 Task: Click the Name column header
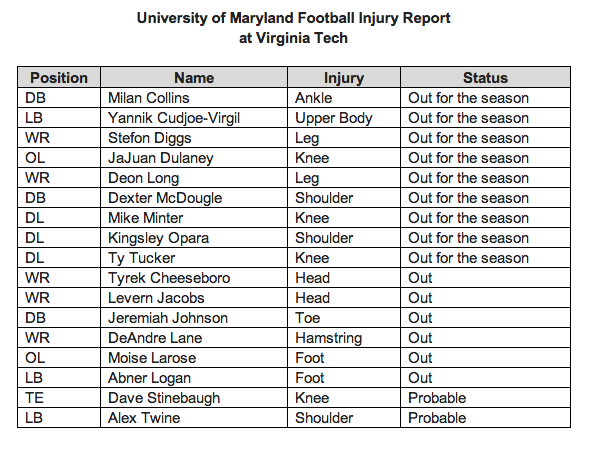(x=194, y=78)
